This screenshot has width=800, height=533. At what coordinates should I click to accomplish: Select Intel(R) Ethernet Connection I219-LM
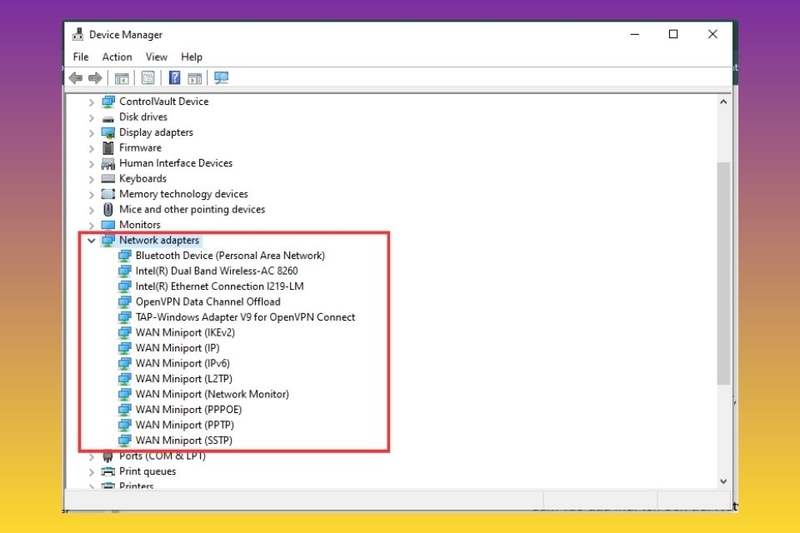pyautogui.click(x=219, y=286)
